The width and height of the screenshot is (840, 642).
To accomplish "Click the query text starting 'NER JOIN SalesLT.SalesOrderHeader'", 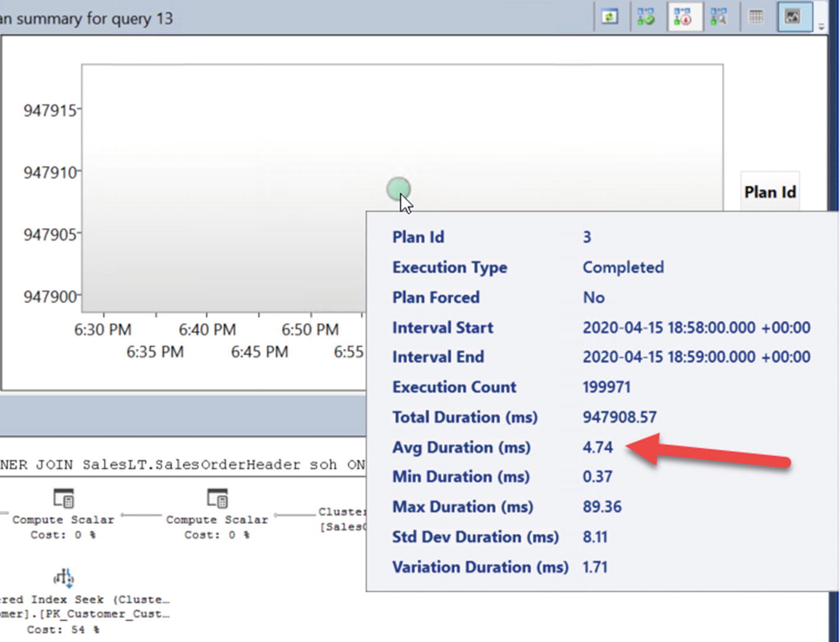I will 182,465.
